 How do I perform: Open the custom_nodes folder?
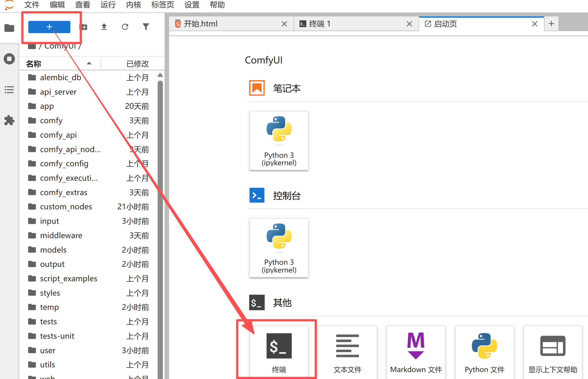(x=66, y=207)
